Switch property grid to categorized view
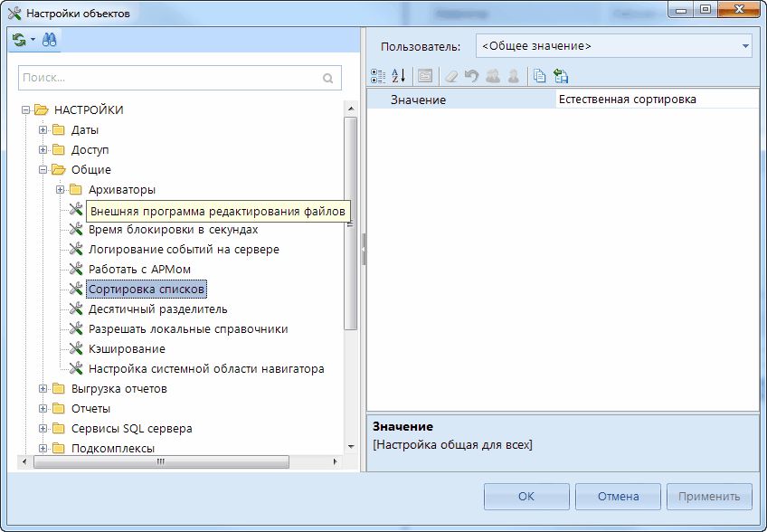This screenshot has width=767, height=532. [379, 76]
